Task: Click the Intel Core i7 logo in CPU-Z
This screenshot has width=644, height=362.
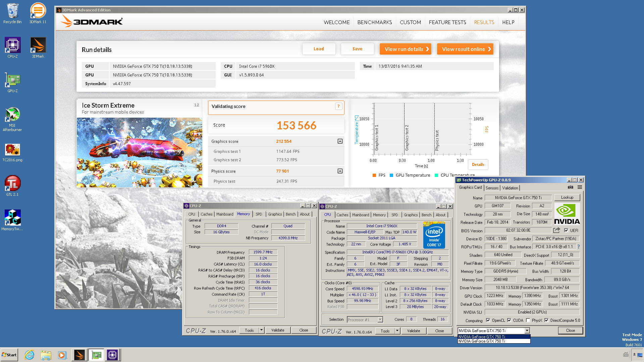Action: click(434, 235)
